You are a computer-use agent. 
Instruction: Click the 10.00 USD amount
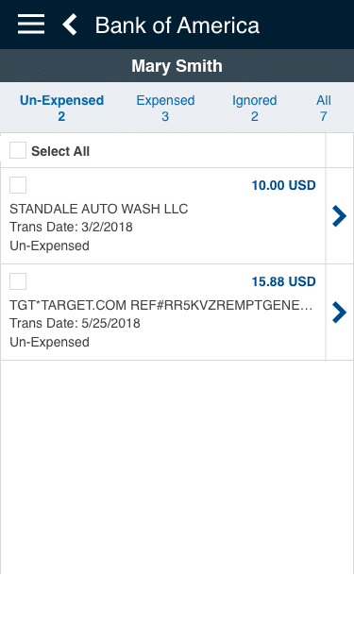(284, 185)
